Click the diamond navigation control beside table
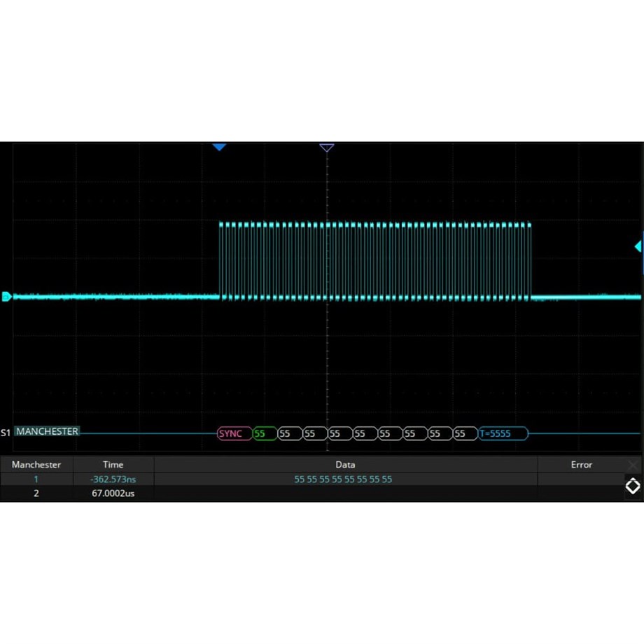Screen dimensions: 644x644 tap(632, 486)
